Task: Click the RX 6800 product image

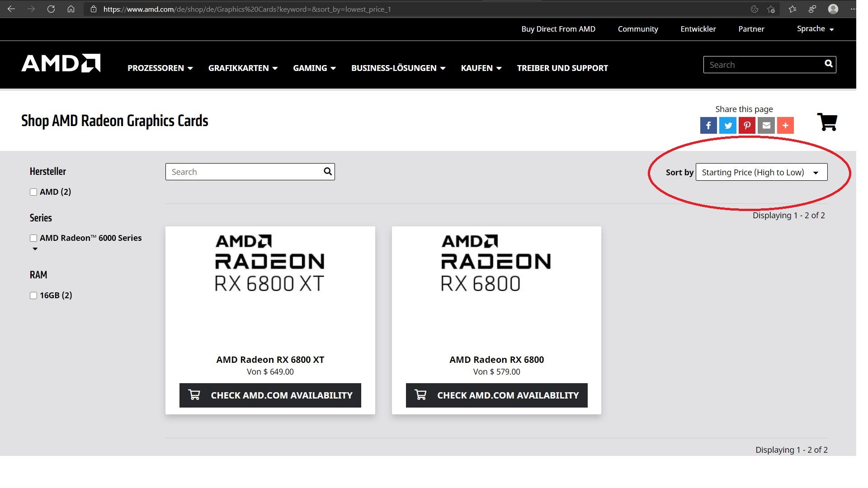Action: 496,263
